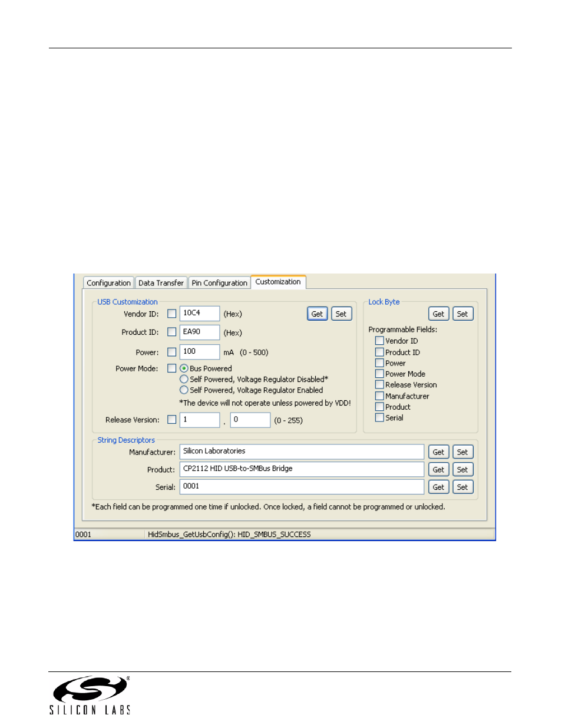The width and height of the screenshot is (562, 728).
Task: Click the Vendor ID hex field showing 10C4
Action: [200, 314]
